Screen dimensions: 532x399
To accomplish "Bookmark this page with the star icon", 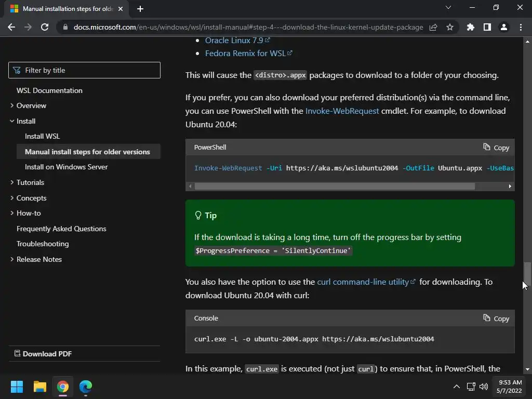I will (450, 27).
